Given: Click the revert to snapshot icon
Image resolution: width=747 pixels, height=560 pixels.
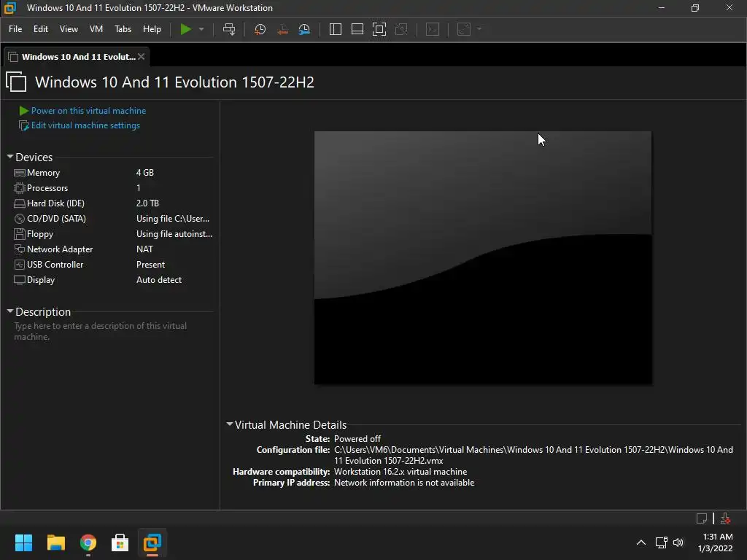Looking at the screenshot, I should click(x=282, y=29).
